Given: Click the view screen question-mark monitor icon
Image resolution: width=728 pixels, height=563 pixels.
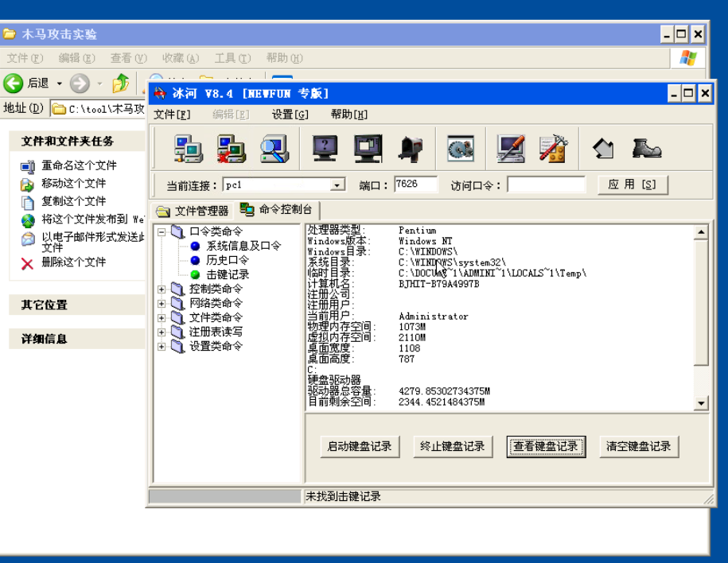Looking at the screenshot, I should click(x=325, y=149).
